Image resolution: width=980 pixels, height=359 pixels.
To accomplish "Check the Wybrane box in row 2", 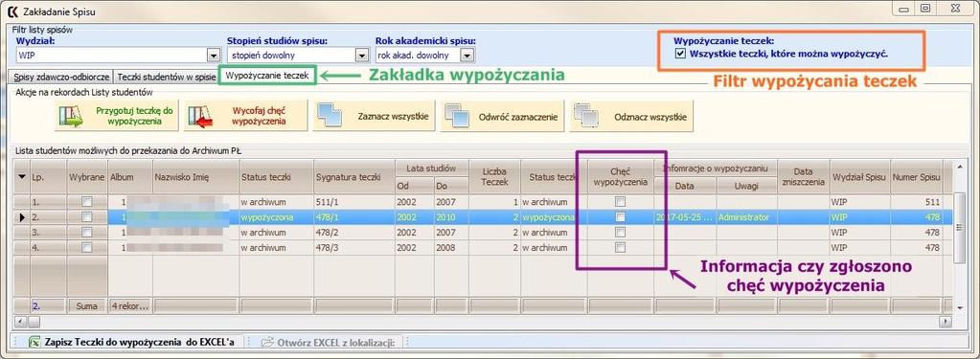I will pos(87,216).
